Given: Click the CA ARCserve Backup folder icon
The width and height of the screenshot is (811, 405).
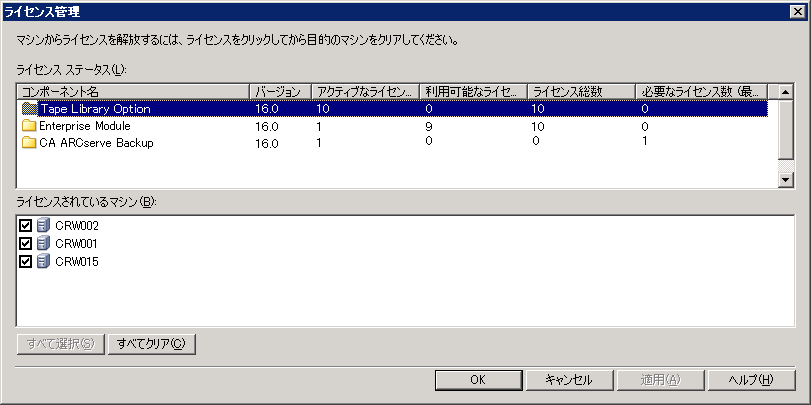Looking at the screenshot, I should tap(30, 143).
